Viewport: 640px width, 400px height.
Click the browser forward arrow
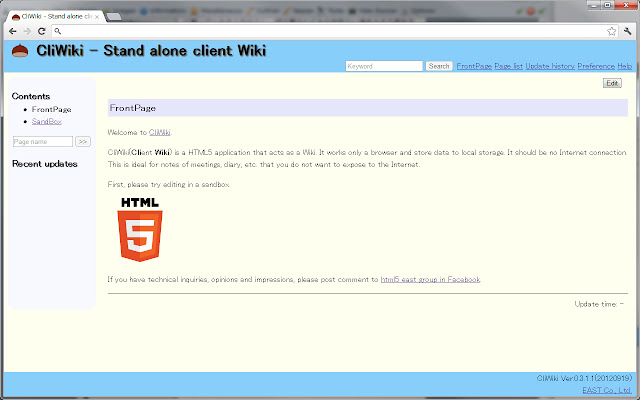pyautogui.click(x=27, y=31)
